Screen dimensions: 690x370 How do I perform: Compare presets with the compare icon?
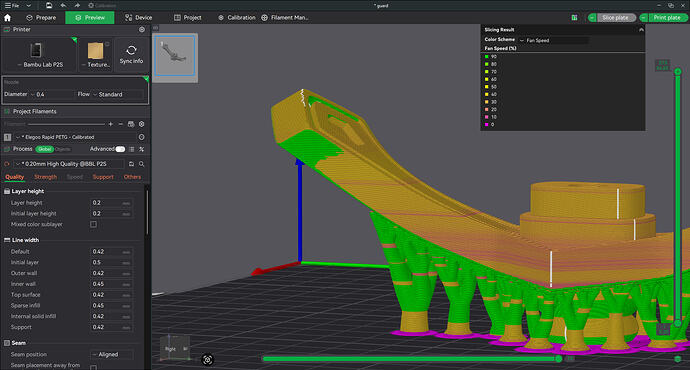coord(142,149)
